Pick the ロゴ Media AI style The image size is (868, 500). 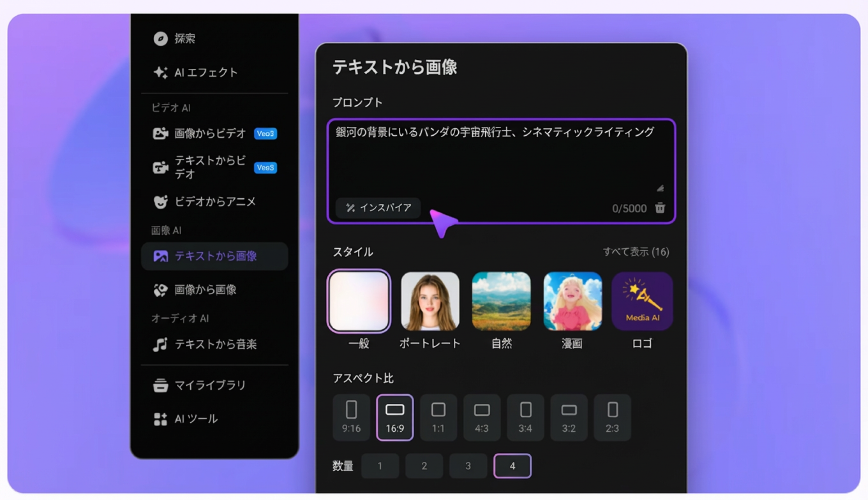point(642,301)
